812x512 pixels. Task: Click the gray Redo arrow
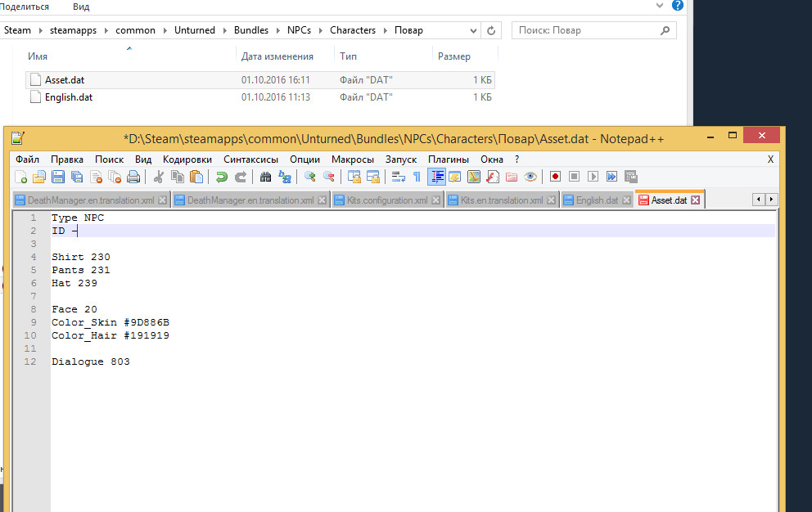[241, 177]
